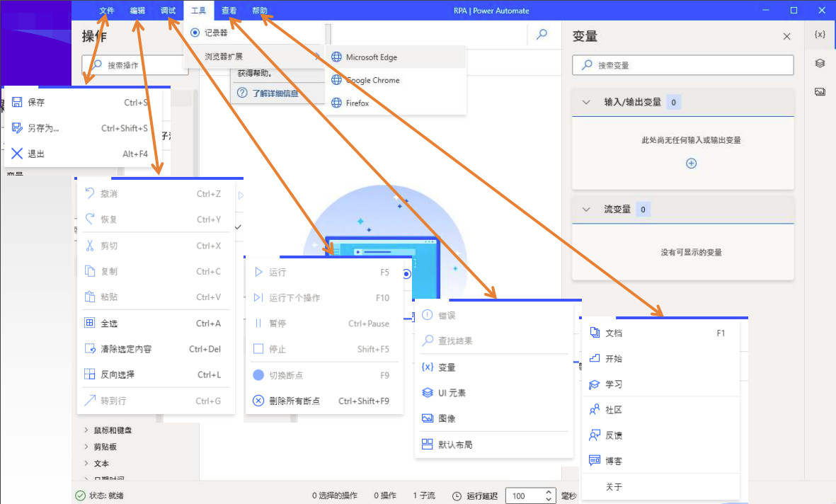Click the 转到行 arrow icon

pyautogui.click(x=90, y=401)
